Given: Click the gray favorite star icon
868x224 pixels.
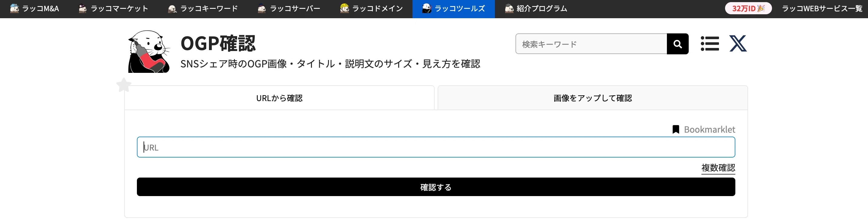Looking at the screenshot, I should pos(124,85).
